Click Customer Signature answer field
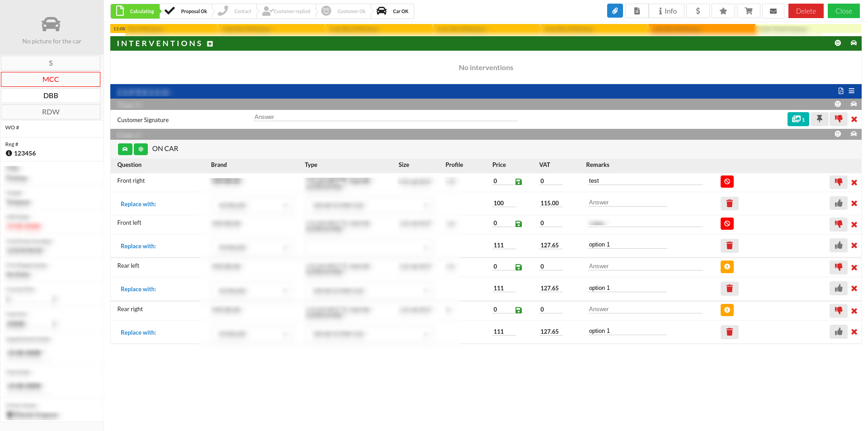Screen dimensions: 868x431 coord(386,117)
